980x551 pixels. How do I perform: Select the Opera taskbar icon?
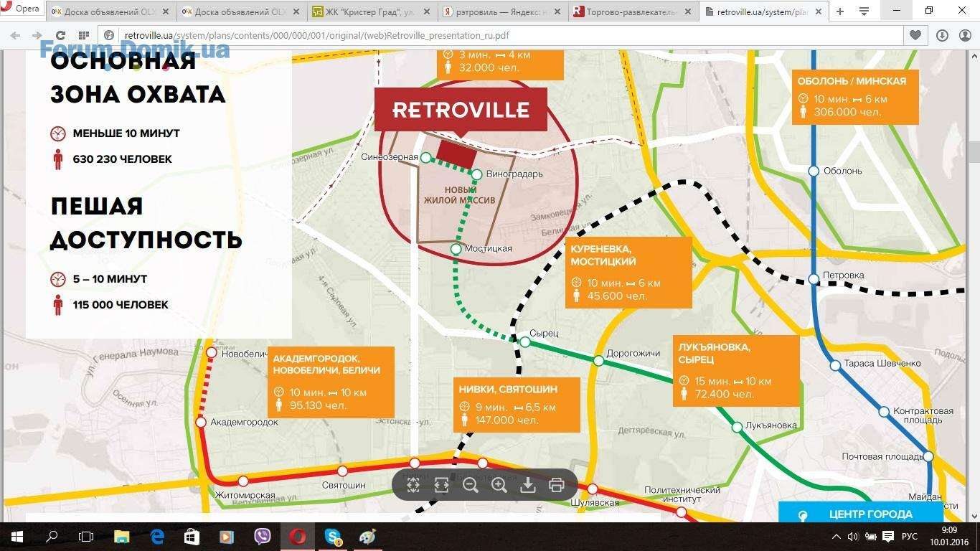click(297, 537)
